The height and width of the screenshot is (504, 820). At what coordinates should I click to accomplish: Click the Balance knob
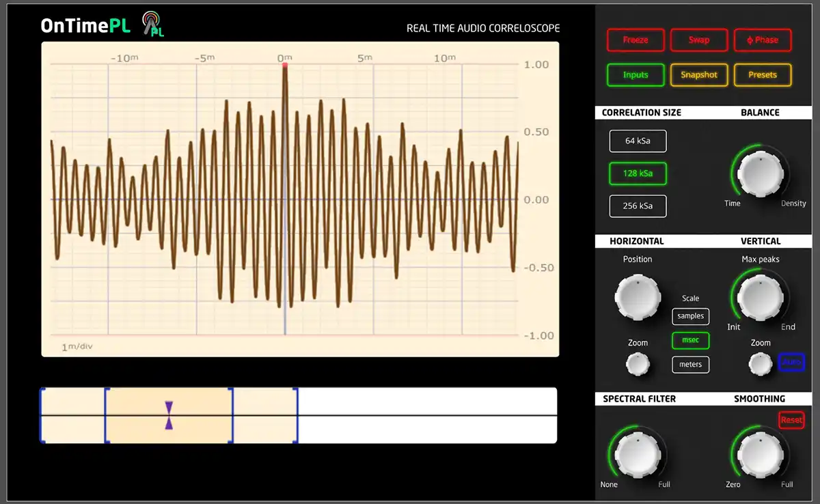click(x=760, y=173)
